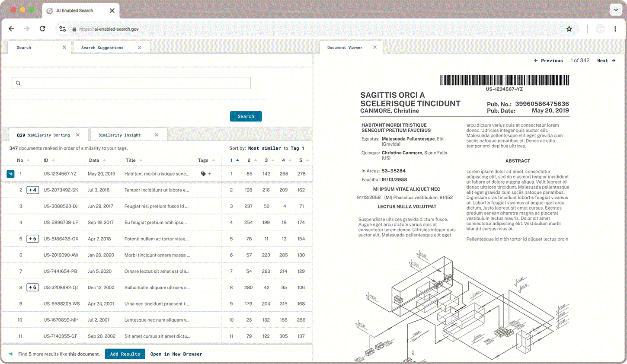The width and height of the screenshot is (627, 364).
Task: Open the Tag 1 sort dropdown
Action: tap(298, 148)
